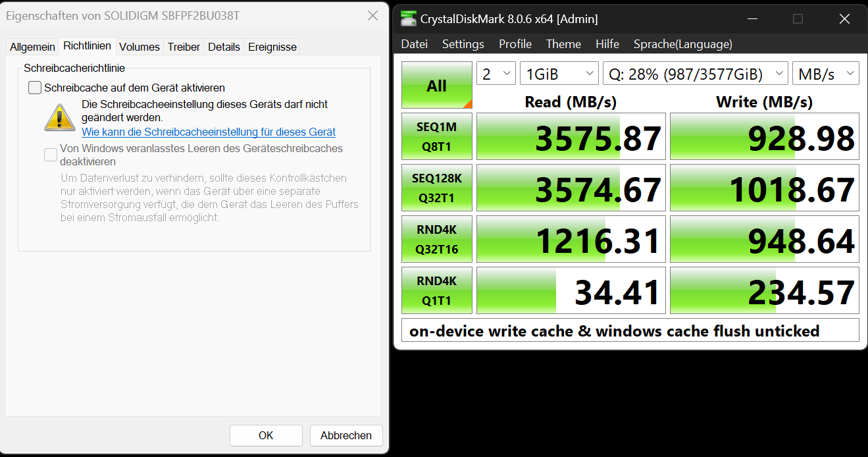The width and height of the screenshot is (868, 457).
Task: Toggle the Windows cache flush deactivation checkbox
Action: (x=51, y=155)
